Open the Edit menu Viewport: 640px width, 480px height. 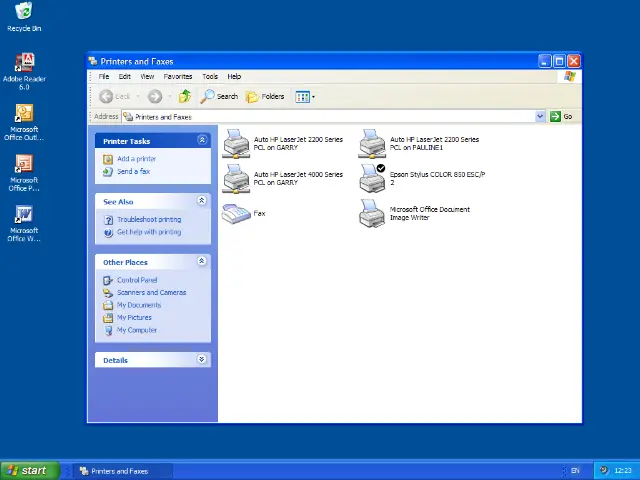tap(124, 76)
